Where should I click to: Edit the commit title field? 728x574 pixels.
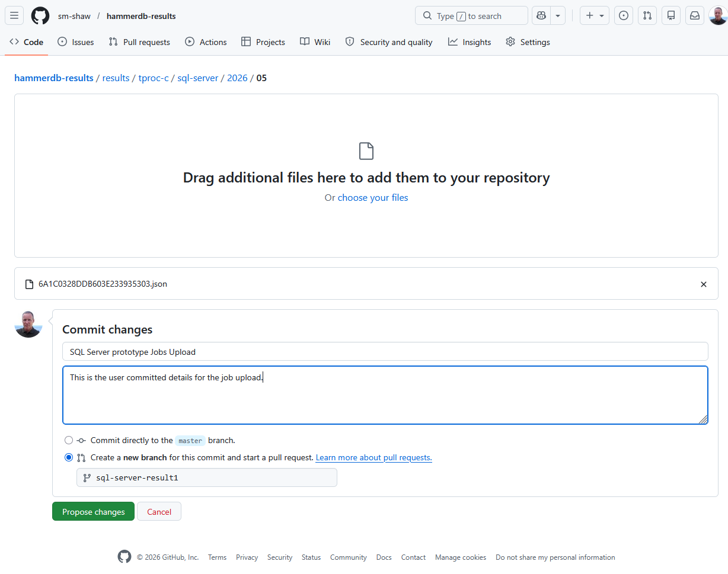(x=385, y=351)
